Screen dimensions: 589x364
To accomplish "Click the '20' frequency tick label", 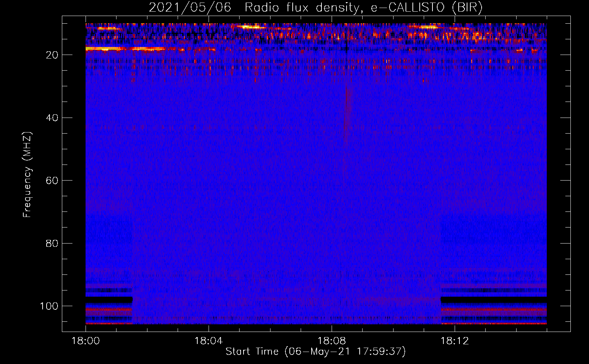I will [x=52, y=55].
